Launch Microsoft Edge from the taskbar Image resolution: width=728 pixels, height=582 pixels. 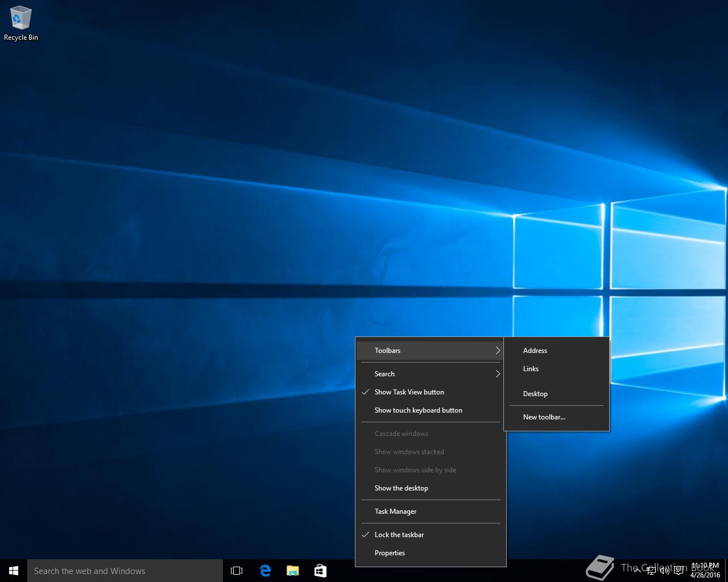265,571
